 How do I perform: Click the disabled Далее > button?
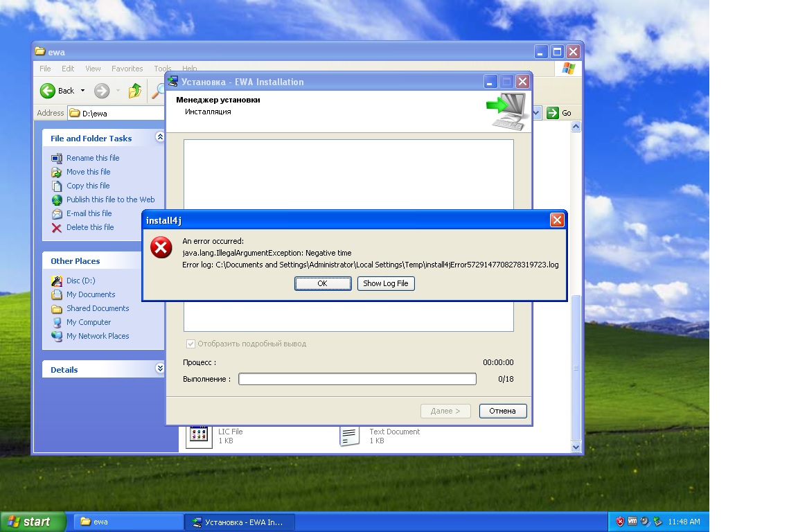click(445, 411)
